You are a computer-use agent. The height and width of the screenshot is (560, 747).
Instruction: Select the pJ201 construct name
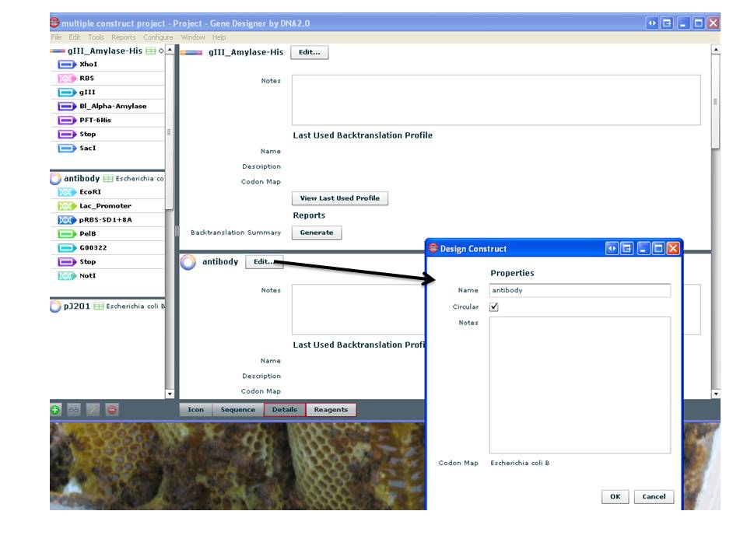pyautogui.click(x=77, y=306)
